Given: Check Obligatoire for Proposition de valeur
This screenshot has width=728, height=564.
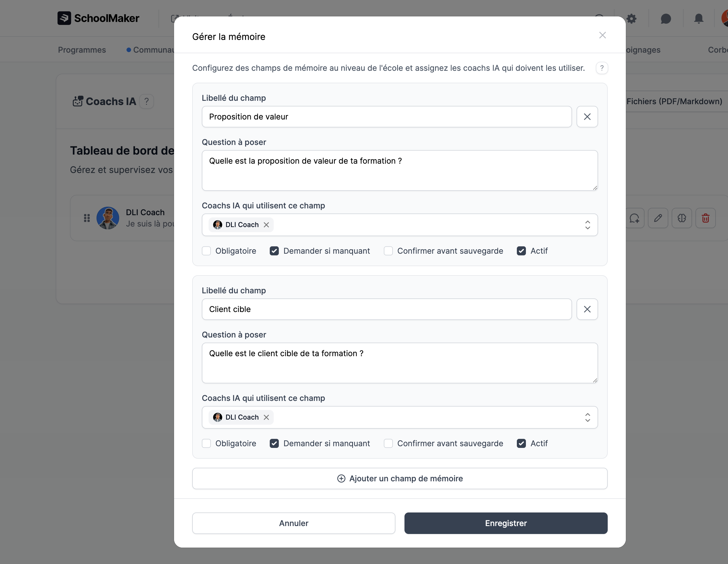Looking at the screenshot, I should (206, 251).
